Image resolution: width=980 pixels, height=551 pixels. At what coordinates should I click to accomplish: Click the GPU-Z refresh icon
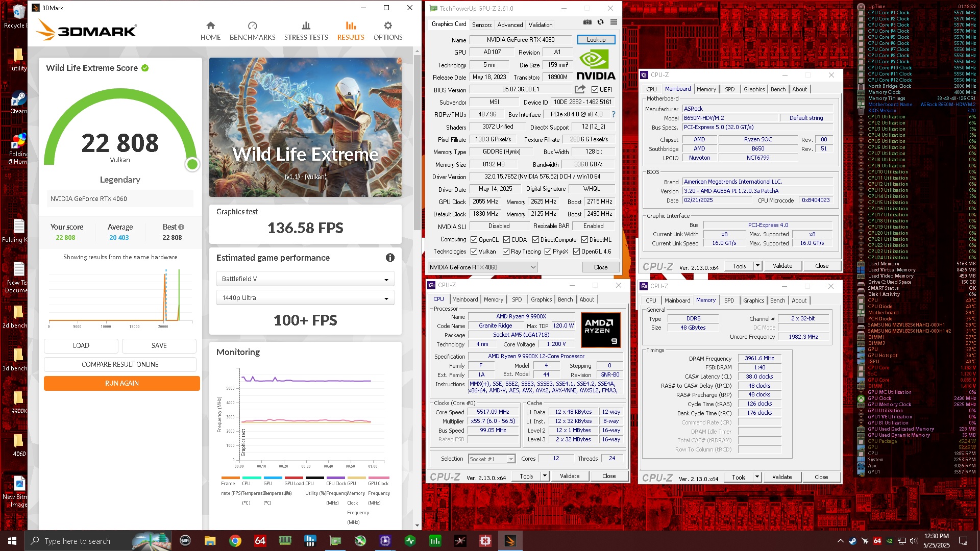(x=601, y=22)
